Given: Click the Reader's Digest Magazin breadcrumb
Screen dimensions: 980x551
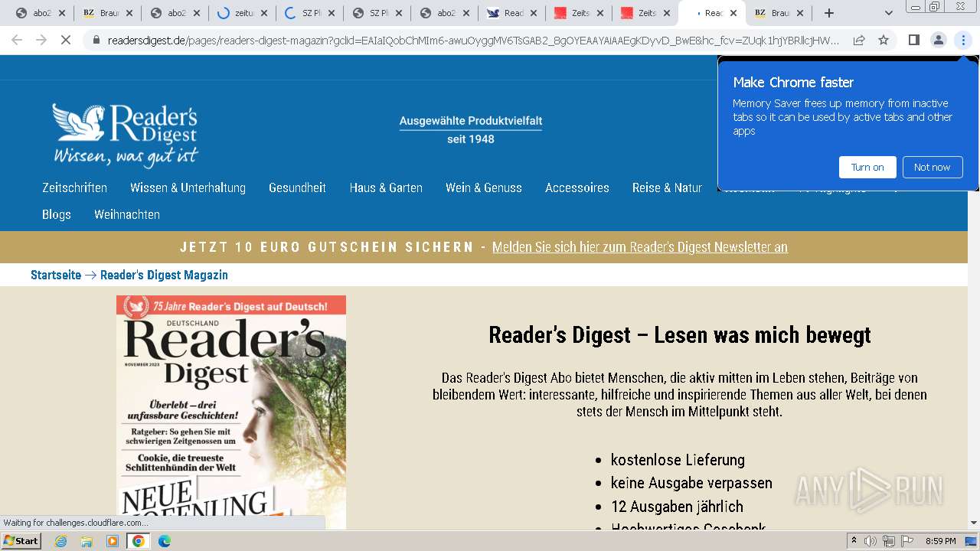Looking at the screenshot, I should (x=164, y=275).
